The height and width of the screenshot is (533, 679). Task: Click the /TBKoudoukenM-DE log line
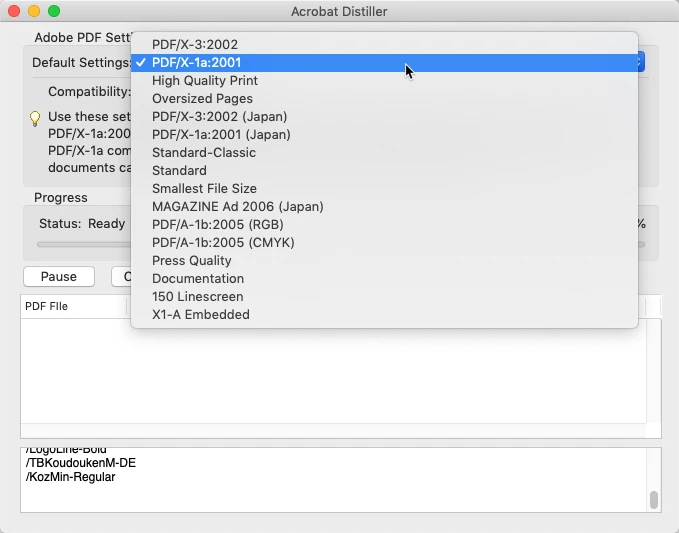pyautogui.click(x=81, y=463)
